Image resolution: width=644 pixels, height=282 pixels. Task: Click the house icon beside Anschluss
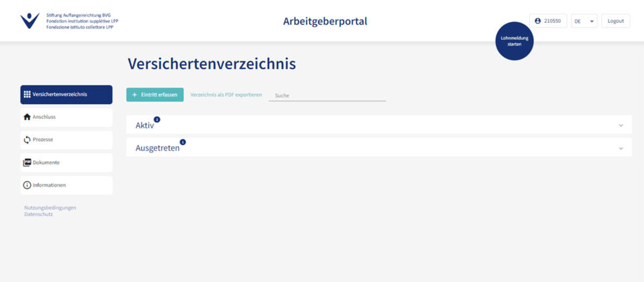(x=27, y=117)
